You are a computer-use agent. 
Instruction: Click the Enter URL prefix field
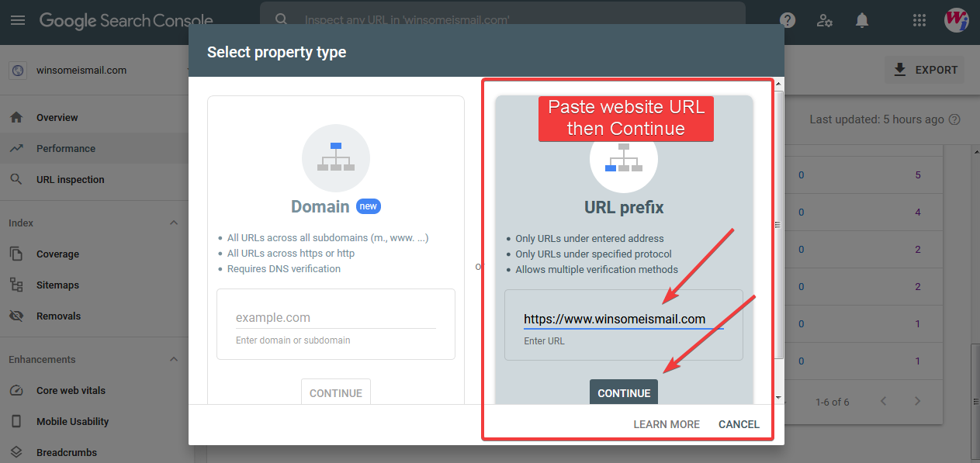coord(624,319)
